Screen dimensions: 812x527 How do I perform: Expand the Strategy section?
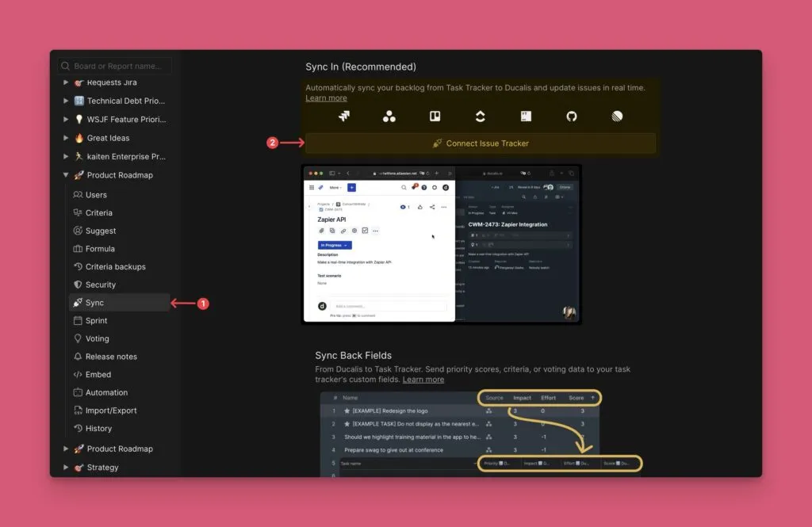(66, 467)
